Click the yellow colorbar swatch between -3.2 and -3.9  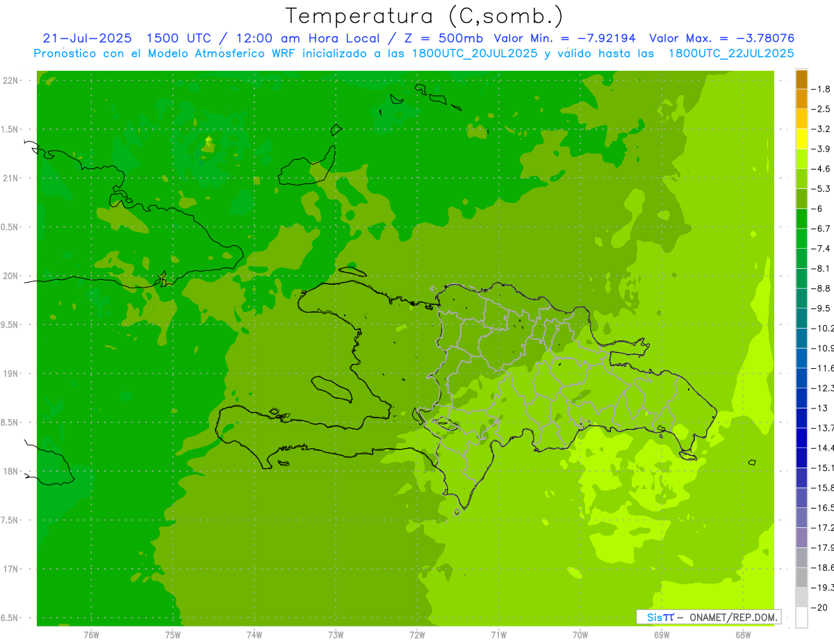coord(801,139)
